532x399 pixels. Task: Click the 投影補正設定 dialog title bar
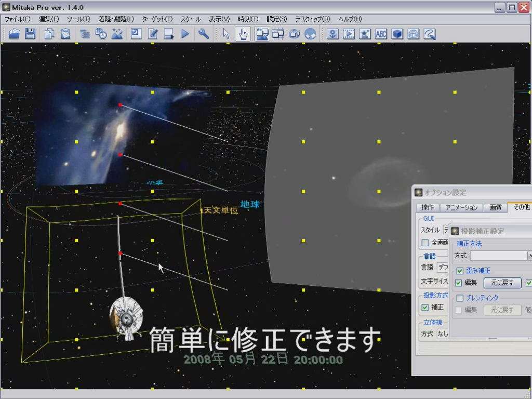tap(491, 231)
